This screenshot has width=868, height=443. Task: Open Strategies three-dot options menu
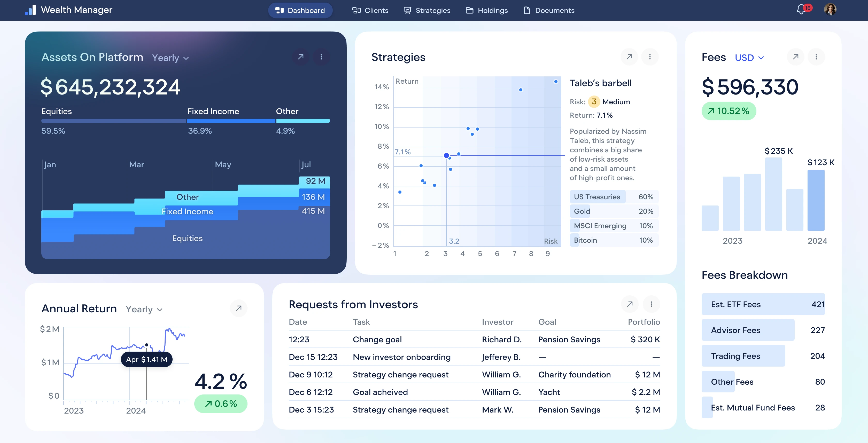click(650, 57)
